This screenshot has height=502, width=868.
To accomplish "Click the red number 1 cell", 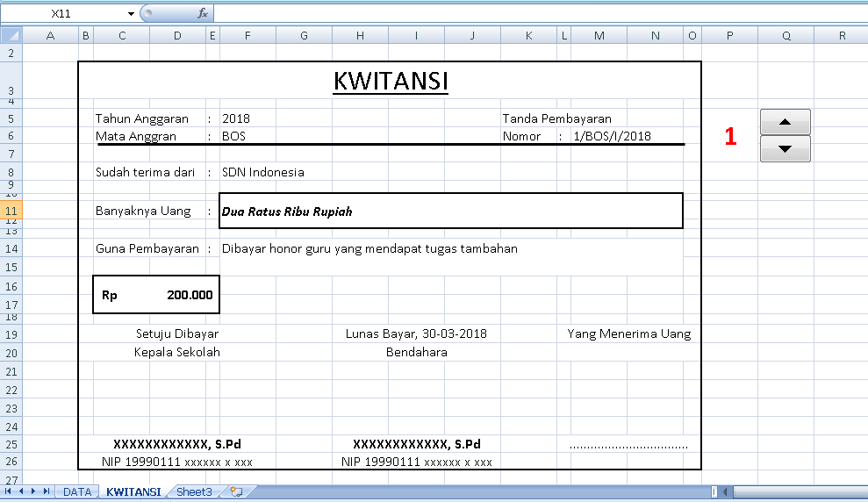I will click(x=731, y=136).
